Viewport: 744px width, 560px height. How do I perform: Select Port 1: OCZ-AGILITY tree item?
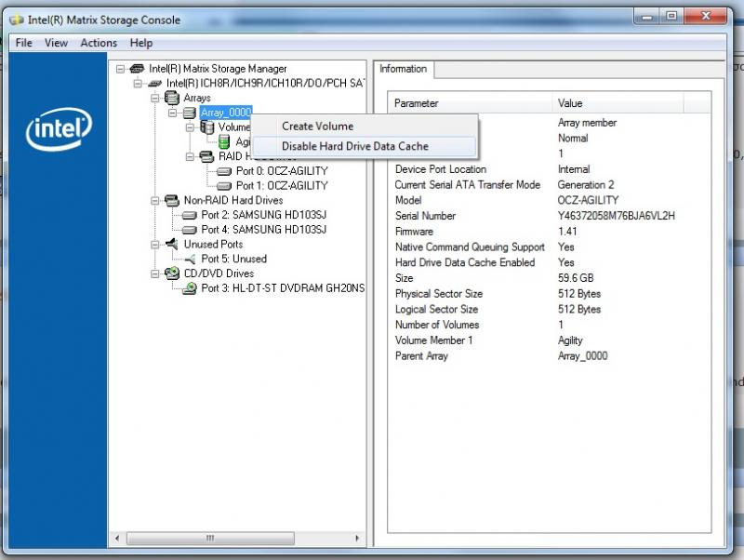[x=282, y=185]
